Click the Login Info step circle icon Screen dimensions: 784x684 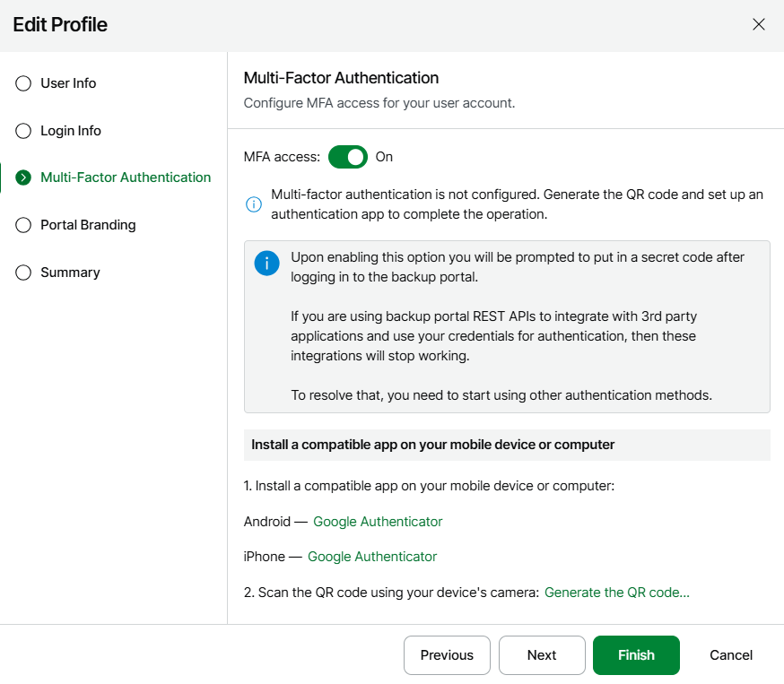(23, 131)
